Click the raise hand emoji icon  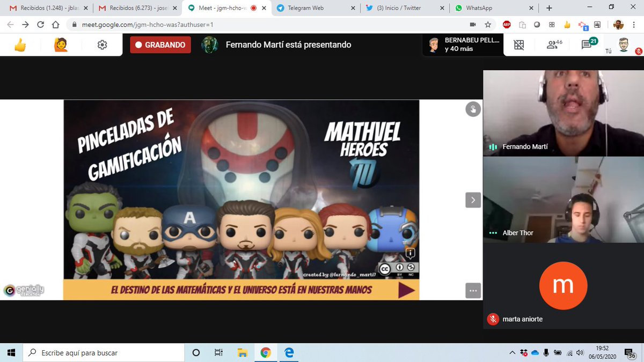[x=60, y=45]
